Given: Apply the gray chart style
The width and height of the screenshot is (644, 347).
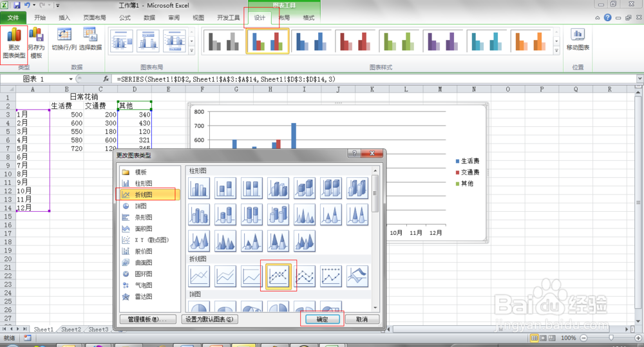Looking at the screenshot, I should [x=223, y=41].
